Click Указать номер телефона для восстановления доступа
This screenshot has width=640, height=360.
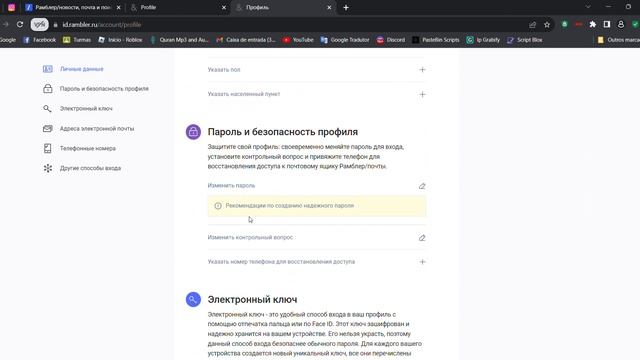(x=281, y=262)
